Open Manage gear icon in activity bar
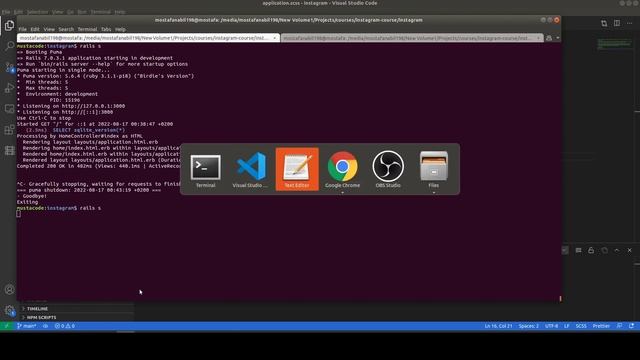Image resolution: width=640 pixels, height=360 pixels. [9, 311]
